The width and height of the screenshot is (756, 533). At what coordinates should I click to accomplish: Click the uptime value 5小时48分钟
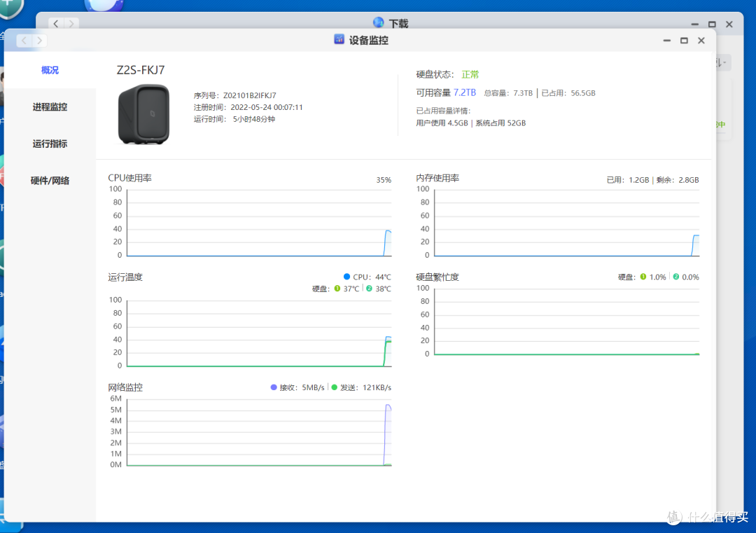[x=254, y=119]
